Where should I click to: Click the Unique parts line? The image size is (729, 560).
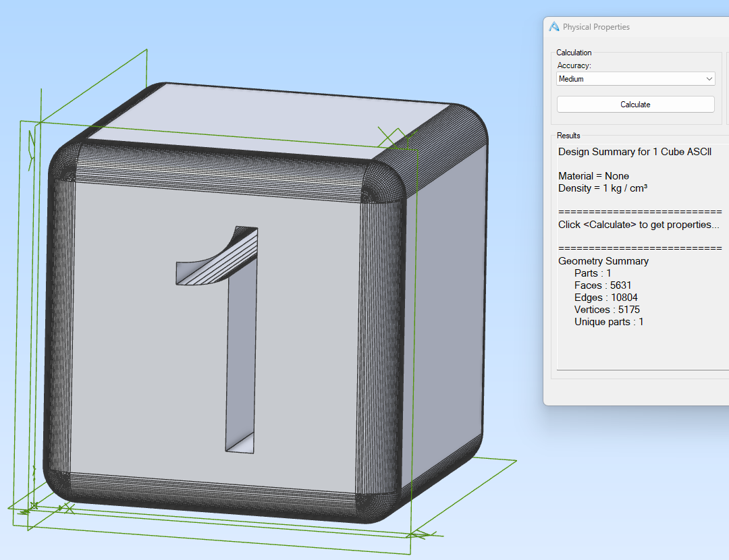pos(609,322)
